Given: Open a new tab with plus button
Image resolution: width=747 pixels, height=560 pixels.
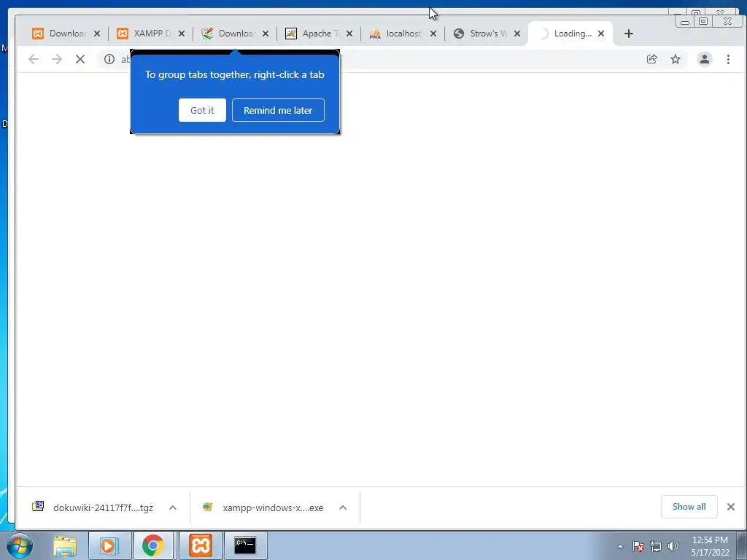Looking at the screenshot, I should [629, 34].
